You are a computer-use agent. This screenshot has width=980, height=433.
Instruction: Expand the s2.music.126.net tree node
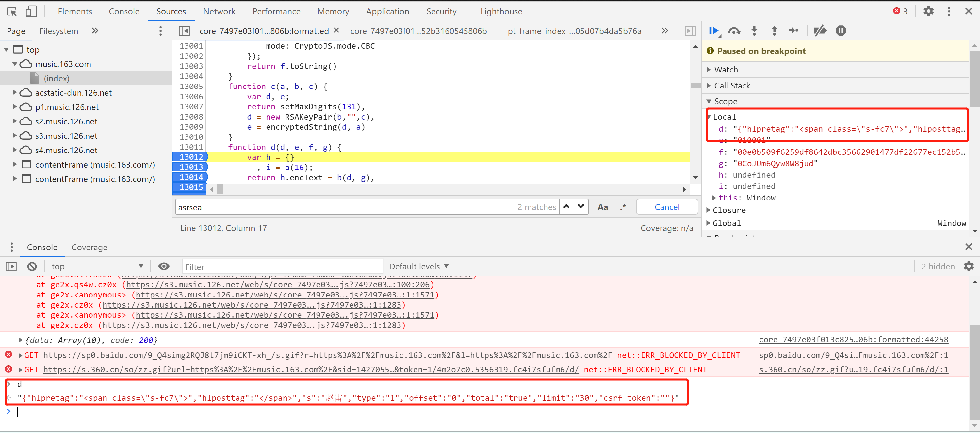click(x=14, y=121)
